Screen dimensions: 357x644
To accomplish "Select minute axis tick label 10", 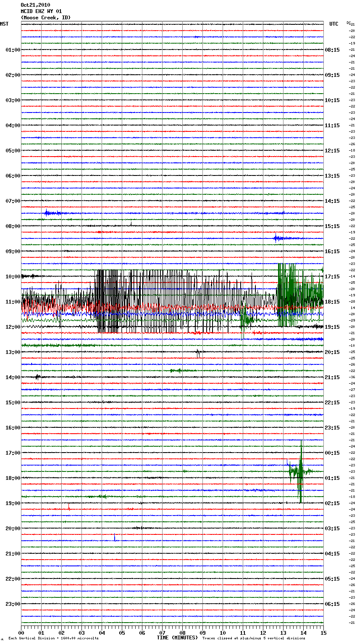I will click(223, 633).
